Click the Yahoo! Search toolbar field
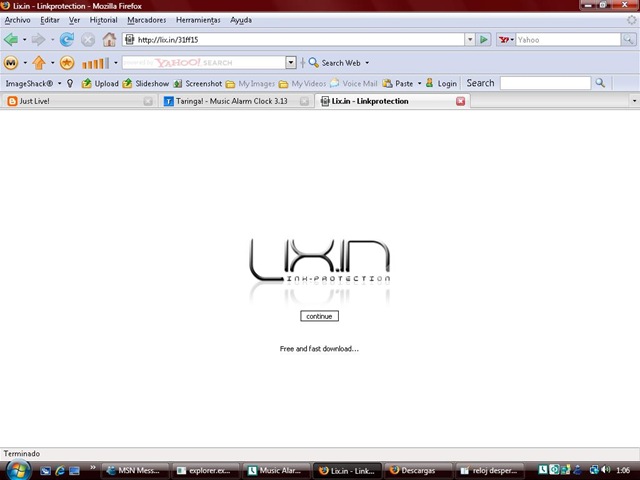Screen dimensions: 640x480 204,62
